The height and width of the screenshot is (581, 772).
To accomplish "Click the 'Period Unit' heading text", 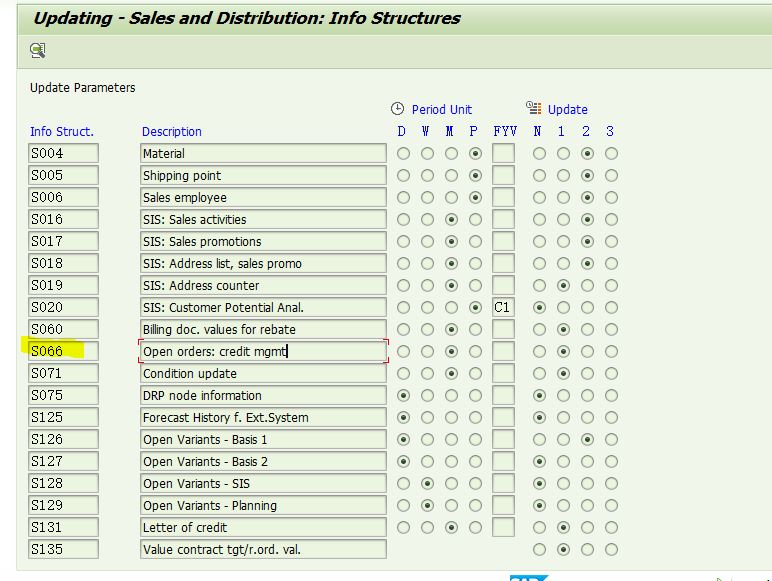I will (442, 109).
